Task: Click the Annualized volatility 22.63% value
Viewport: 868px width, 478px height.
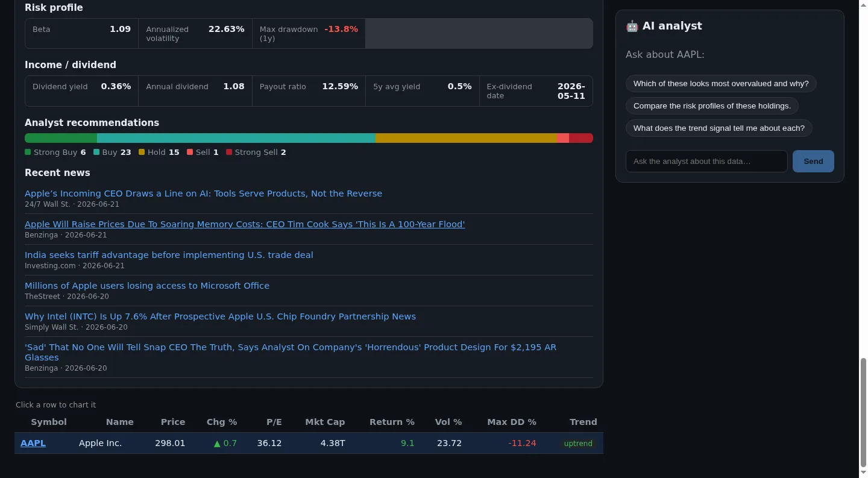Action: 227,29
